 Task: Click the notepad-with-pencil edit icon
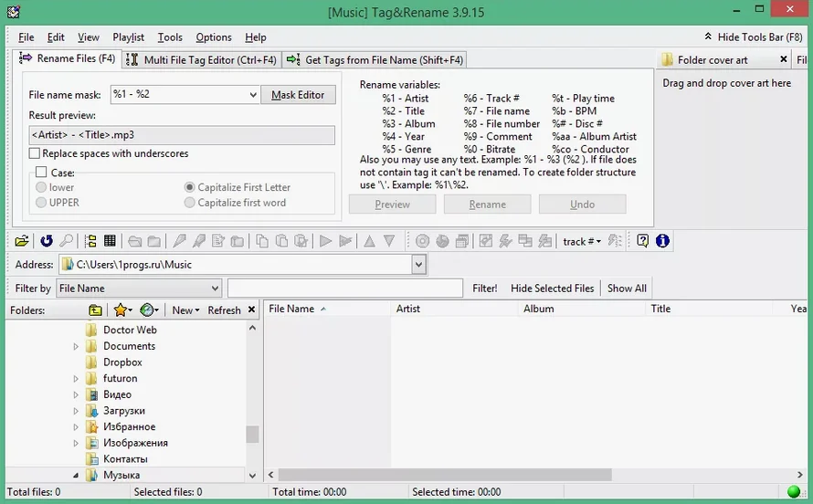click(x=218, y=241)
